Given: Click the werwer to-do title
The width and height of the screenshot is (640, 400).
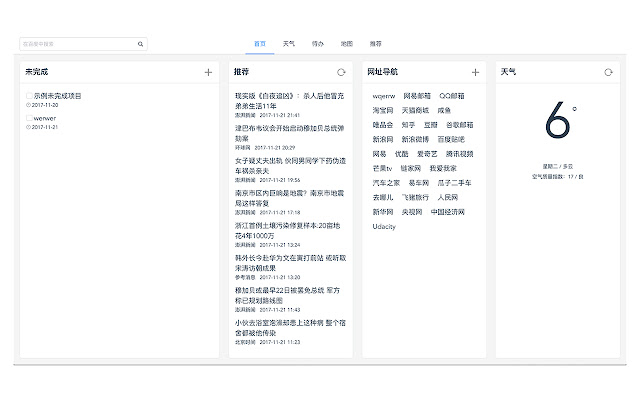Looking at the screenshot, I should [45, 118].
